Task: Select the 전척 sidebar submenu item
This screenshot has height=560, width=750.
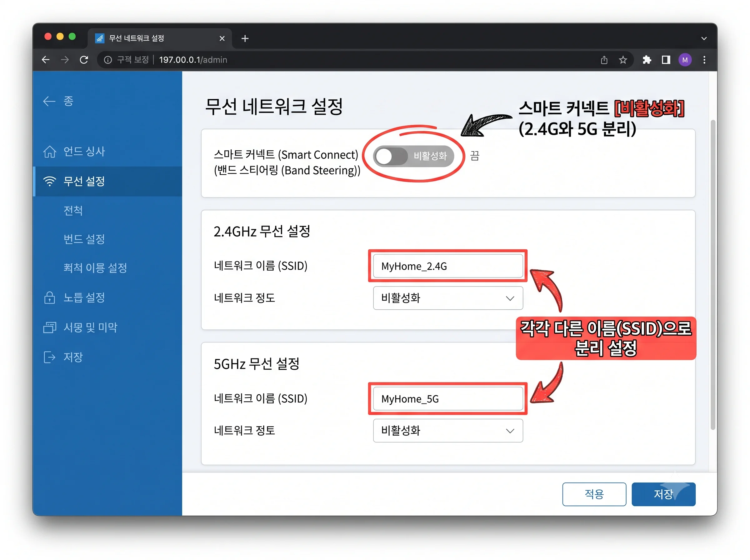Action: [73, 211]
